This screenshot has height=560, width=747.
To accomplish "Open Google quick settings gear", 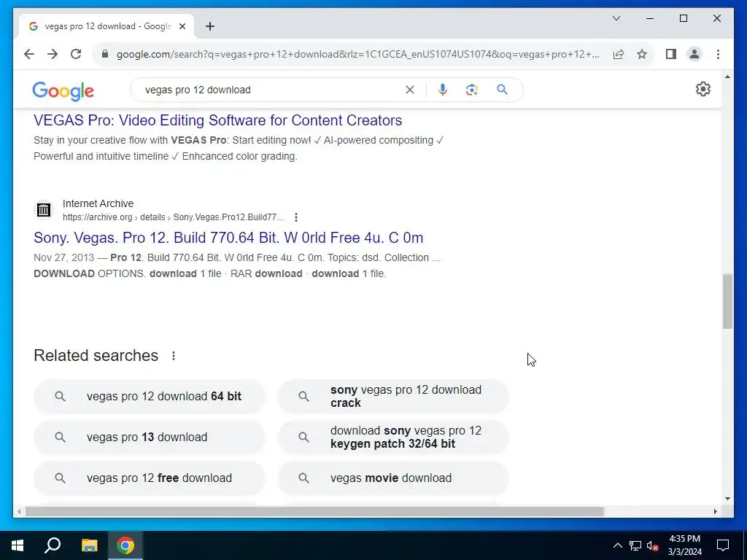I will click(x=703, y=89).
